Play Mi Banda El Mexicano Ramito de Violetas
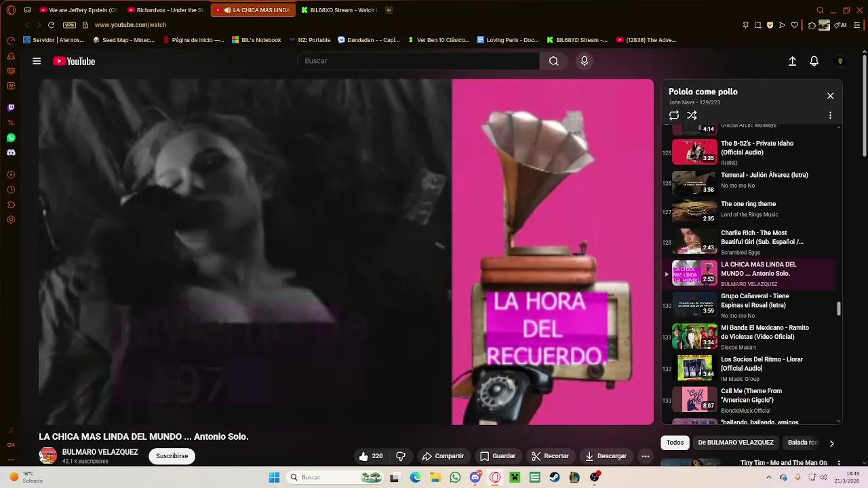Image resolution: width=868 pixels, height=488 pixels. [751, 337]
